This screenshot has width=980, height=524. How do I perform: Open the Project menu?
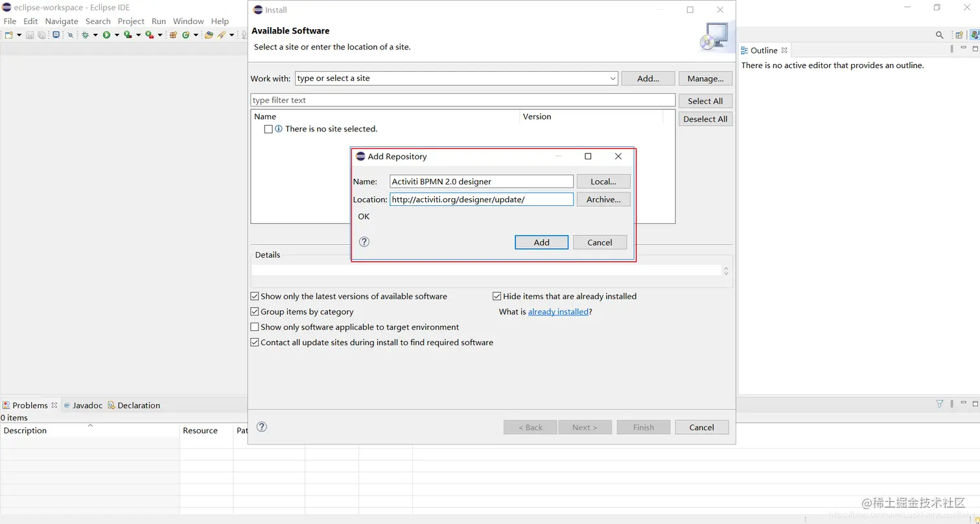point(131,21)
